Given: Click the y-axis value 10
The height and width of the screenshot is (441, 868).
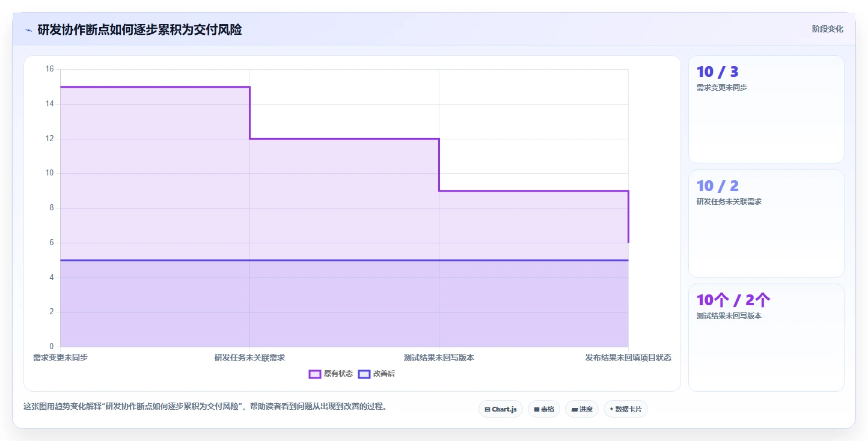Looking at the screenshot, I should point(49,173).
